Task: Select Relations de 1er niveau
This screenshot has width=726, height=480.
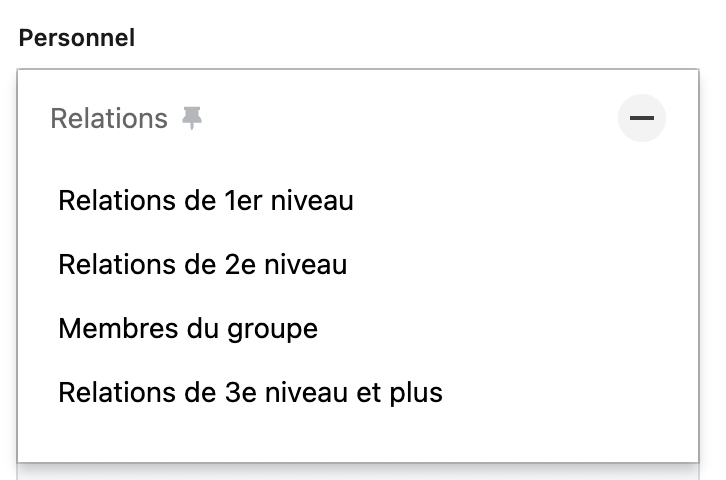Action: (206, 200)
